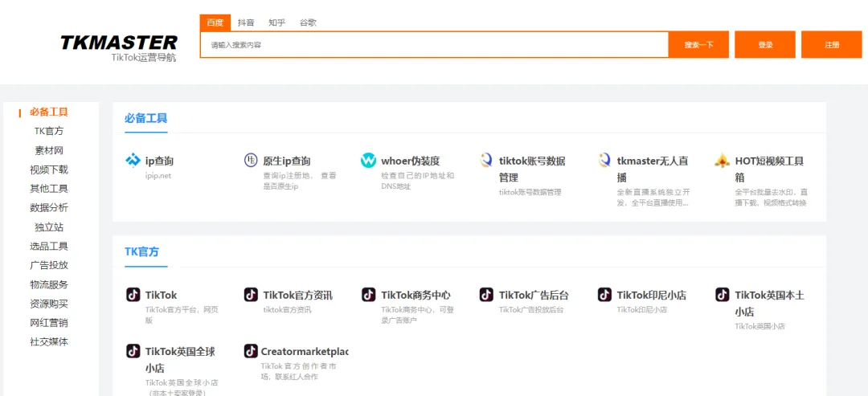
Task: Open 数据分析 sidebar category
Action: click(49, 208)
